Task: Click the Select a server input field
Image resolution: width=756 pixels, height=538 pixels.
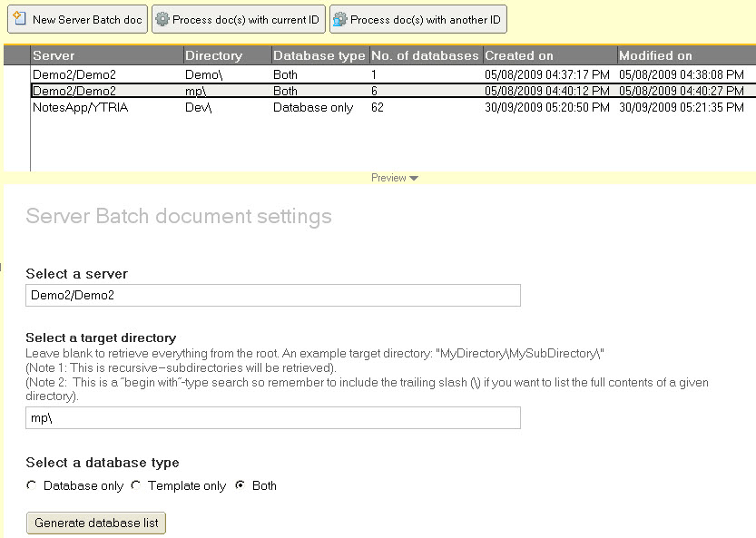Action: point(272,296)
